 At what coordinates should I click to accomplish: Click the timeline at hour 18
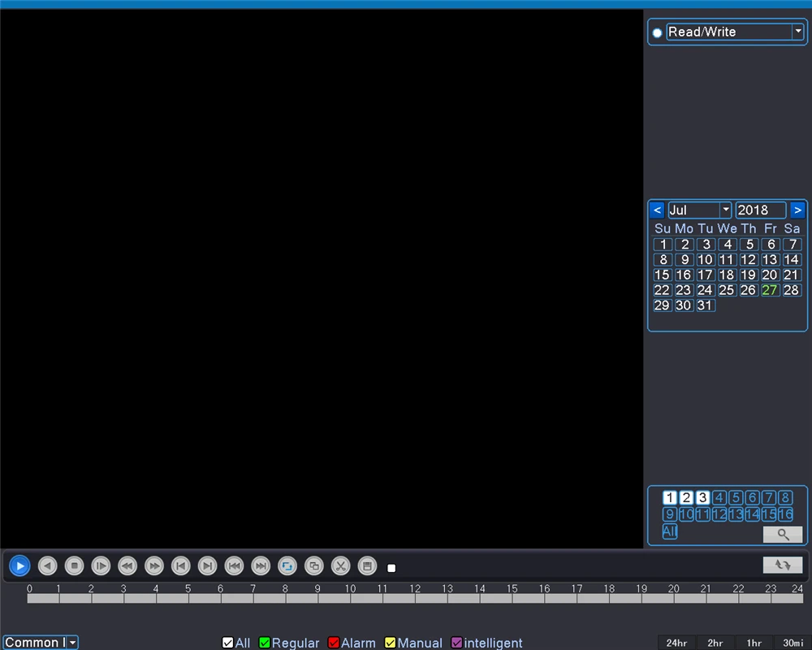(x=610, y=599)
